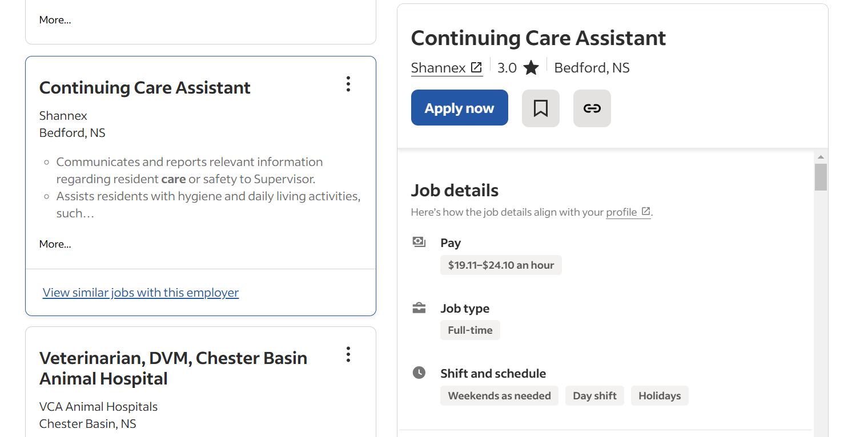Click the Job type briefcase icon
Screen dimensions: 868x437
click(419, 308)
